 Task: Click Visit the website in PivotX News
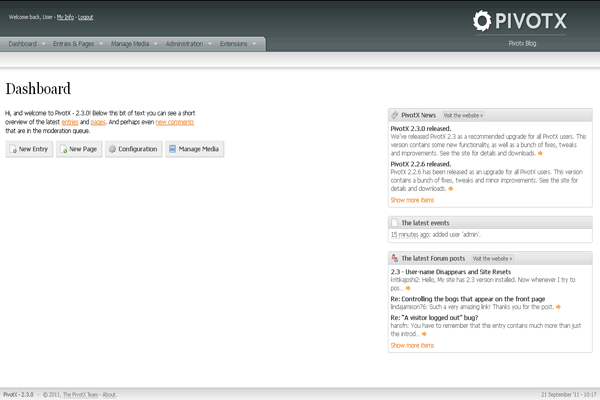(463, 115)
